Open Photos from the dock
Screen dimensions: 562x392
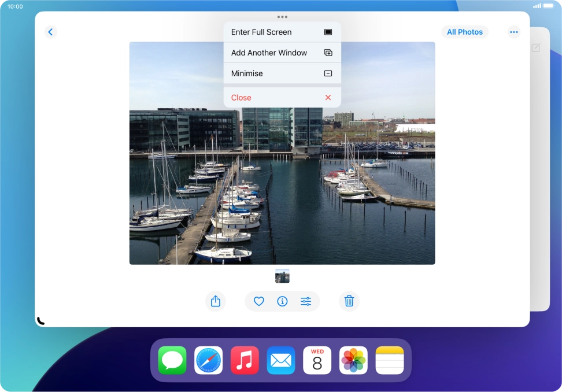(x=353, y=360)
